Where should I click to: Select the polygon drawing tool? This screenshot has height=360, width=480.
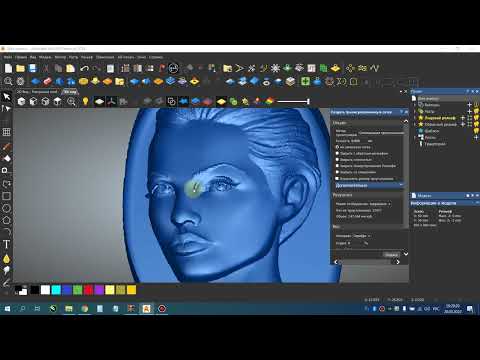coord(6,220)
